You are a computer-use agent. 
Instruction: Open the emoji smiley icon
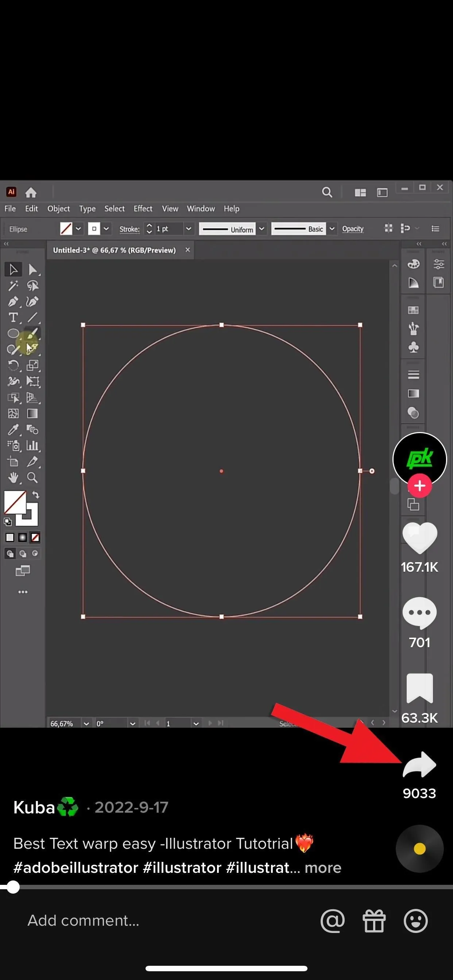(415, 921)
